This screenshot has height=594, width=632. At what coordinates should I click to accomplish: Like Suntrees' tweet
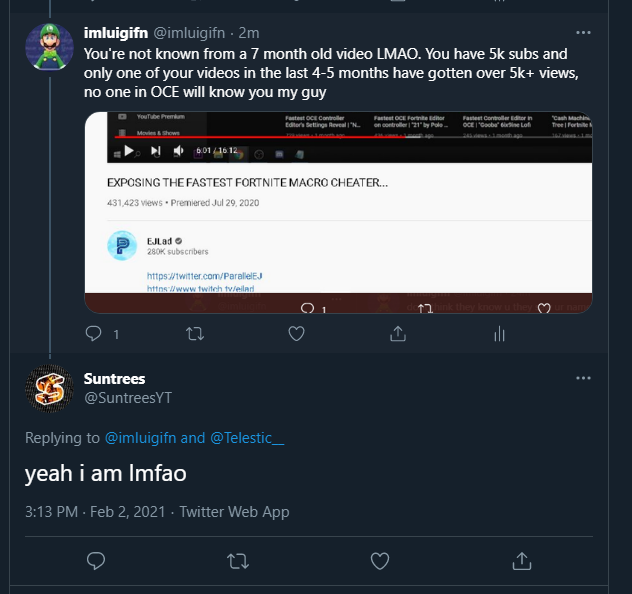tap(379, 559)
